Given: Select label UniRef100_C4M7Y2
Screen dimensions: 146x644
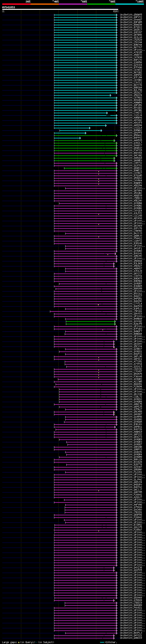Looking at the screenshot, I should coord(131,163).
